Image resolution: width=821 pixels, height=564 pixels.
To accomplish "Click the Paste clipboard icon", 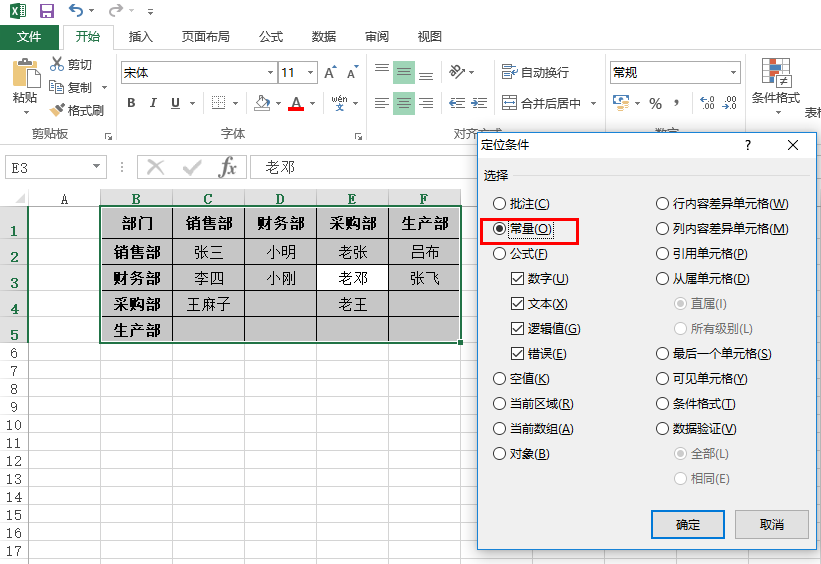I will coord(25,73).
